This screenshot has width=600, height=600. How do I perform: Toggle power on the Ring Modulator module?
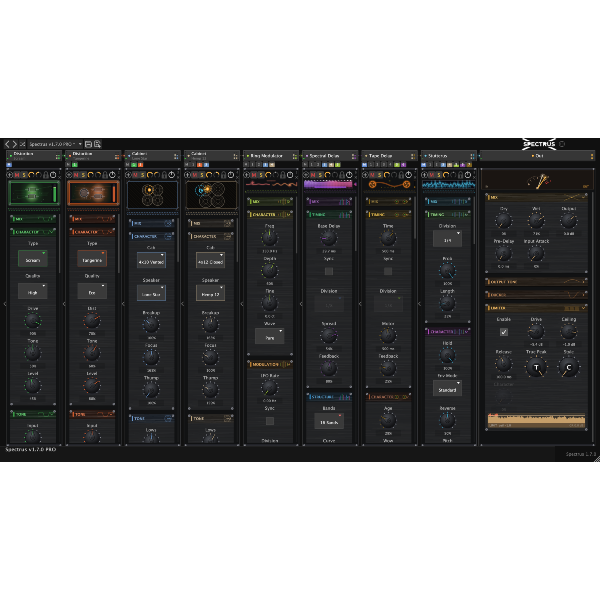coord(290,175)
